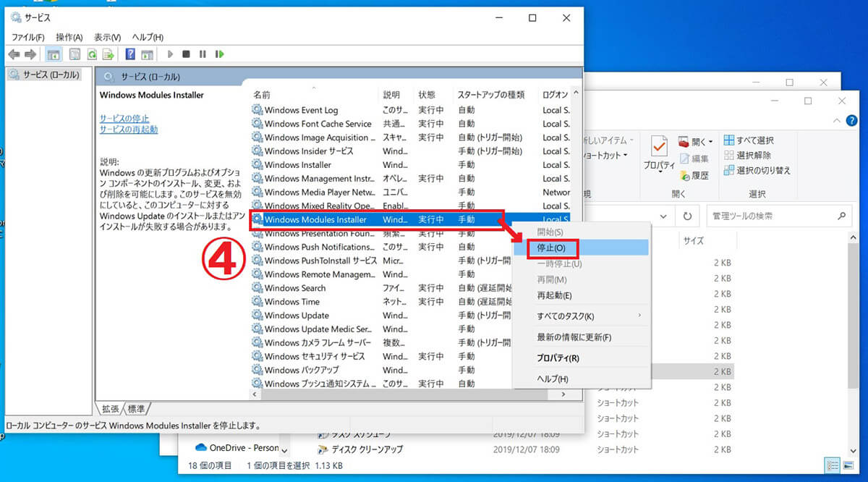Select the Windows Font Cache Service row

(x=410, y=124)
